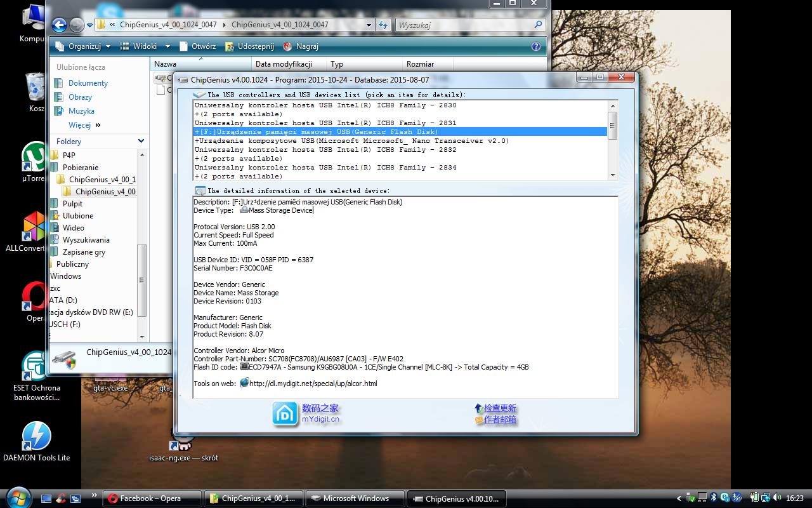Click the ChipGenius device list scrollbar
This screenshot has height=508, width=812.
[x=612, y=125]
